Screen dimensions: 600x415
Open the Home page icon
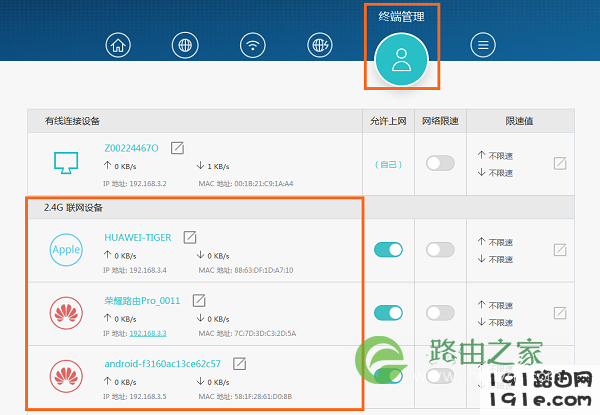pyautogui.click(x=120, y=45)
